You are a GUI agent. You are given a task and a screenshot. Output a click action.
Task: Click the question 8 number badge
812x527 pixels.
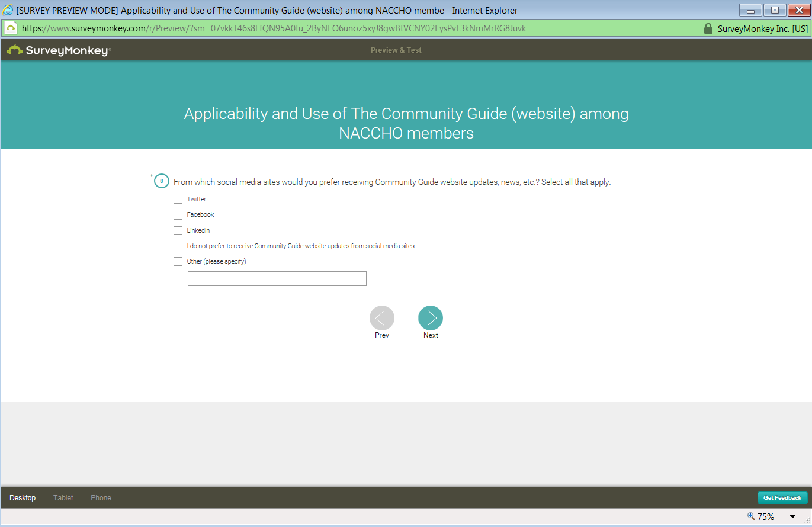162,181
